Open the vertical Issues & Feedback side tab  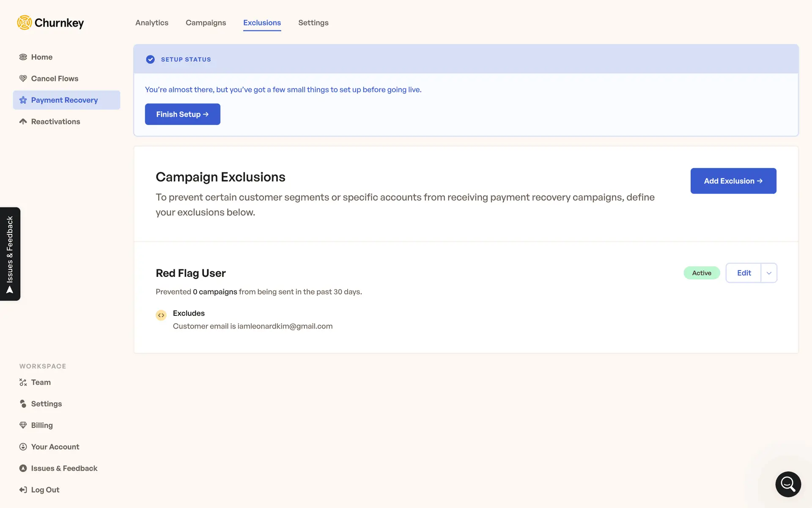pyautogui.click(x=10, y=254)
